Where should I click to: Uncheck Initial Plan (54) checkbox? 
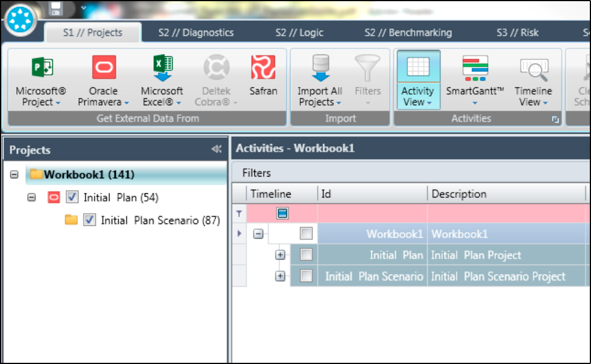pyautogui.click(x=72, y=197)
